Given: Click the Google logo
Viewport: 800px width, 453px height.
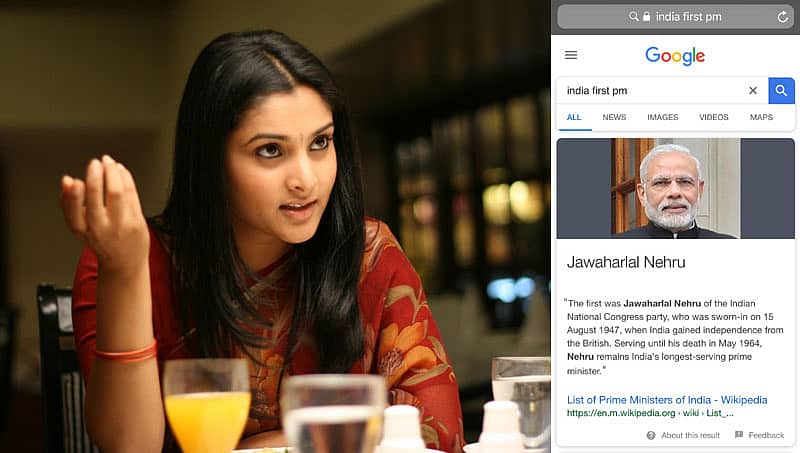Looking at the screenshot, I should tap(674, 56).
